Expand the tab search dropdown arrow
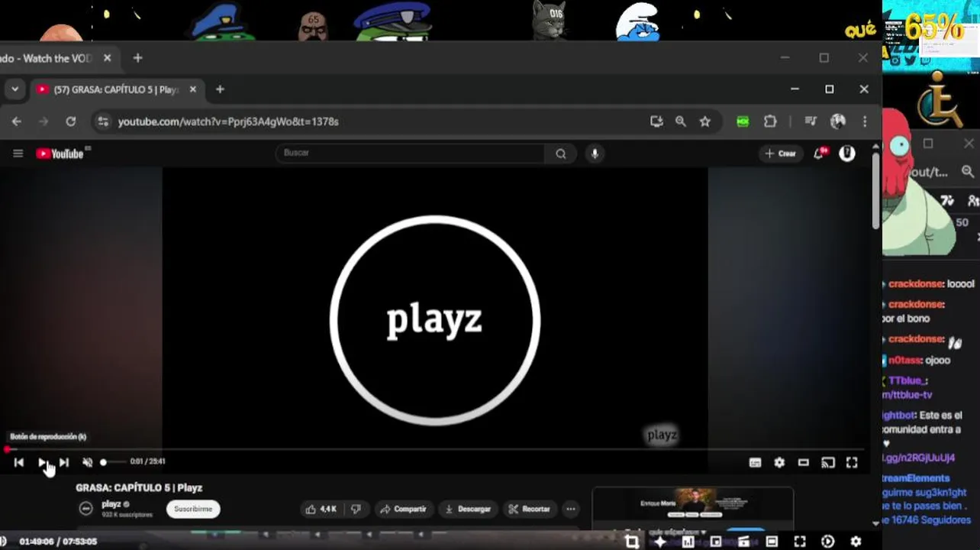 [15, 89]
